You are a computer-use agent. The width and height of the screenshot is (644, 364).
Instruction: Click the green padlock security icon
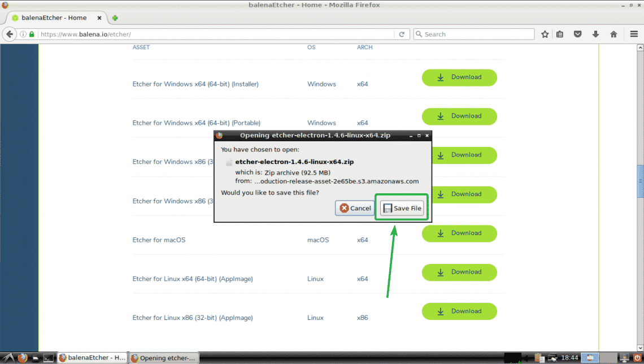pos(32,34)
